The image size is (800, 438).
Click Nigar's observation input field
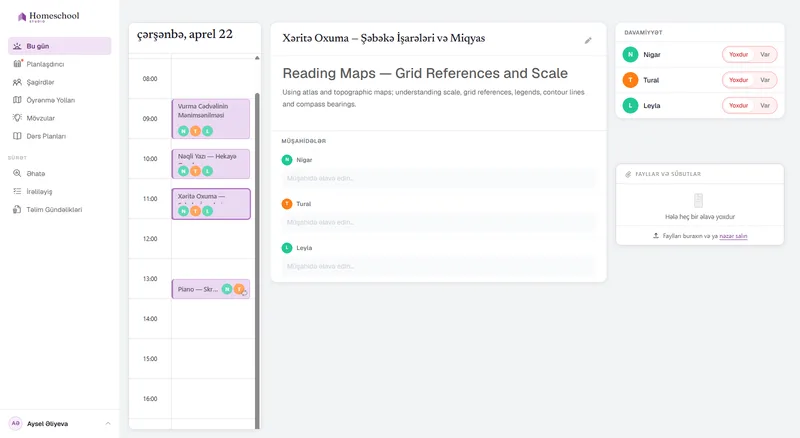[x=438, y=178]
